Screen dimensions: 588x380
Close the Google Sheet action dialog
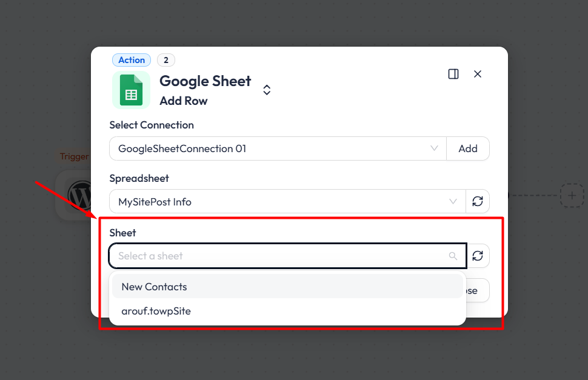point(478,74)
